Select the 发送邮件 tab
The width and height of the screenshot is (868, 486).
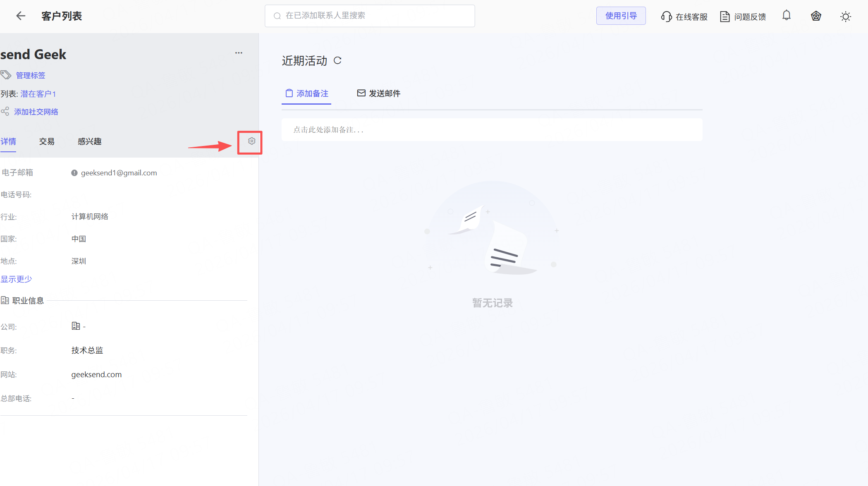tap(379, 93)
